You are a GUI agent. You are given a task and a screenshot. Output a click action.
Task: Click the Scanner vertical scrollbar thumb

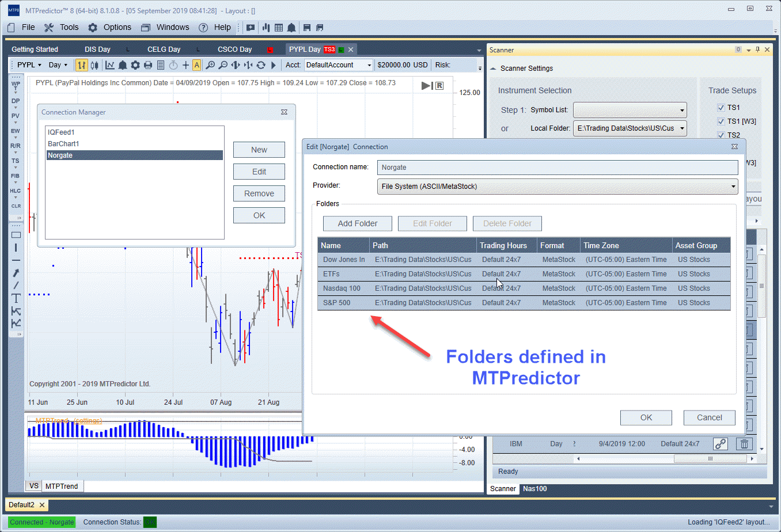click(761, 286)
